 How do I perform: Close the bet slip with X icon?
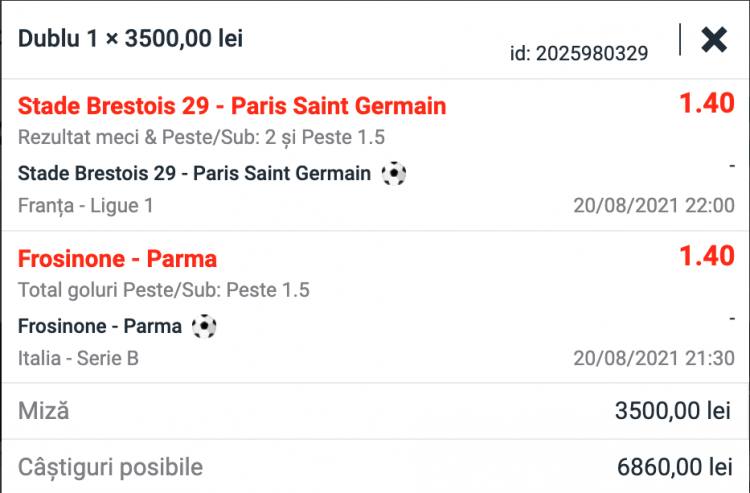[714, 39]
